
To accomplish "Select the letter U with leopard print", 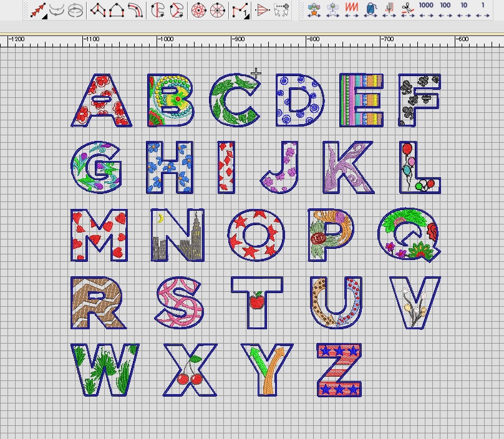I will pos(336,302).
